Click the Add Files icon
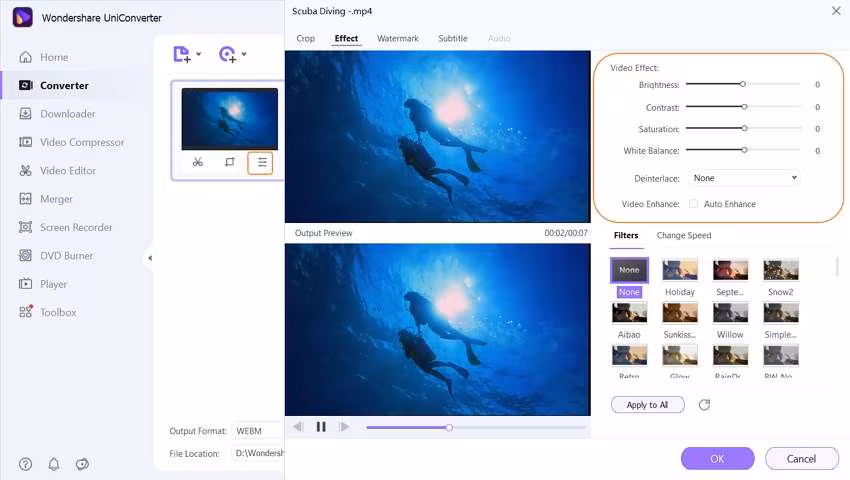 point(182,54)
